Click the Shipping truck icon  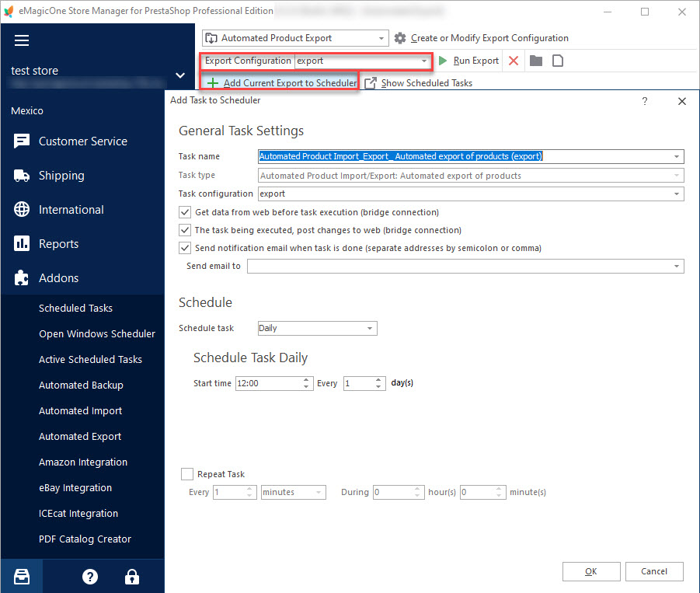[x=22, y=176]
